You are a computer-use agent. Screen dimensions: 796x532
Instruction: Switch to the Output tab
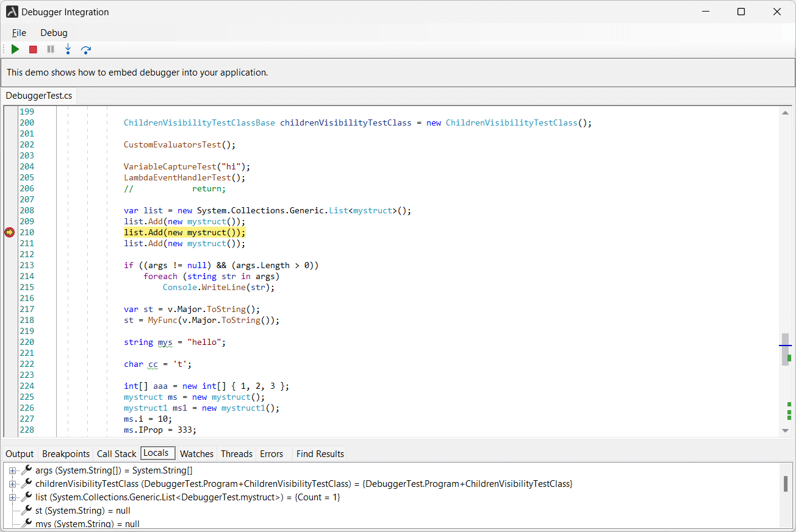point(20,453)
